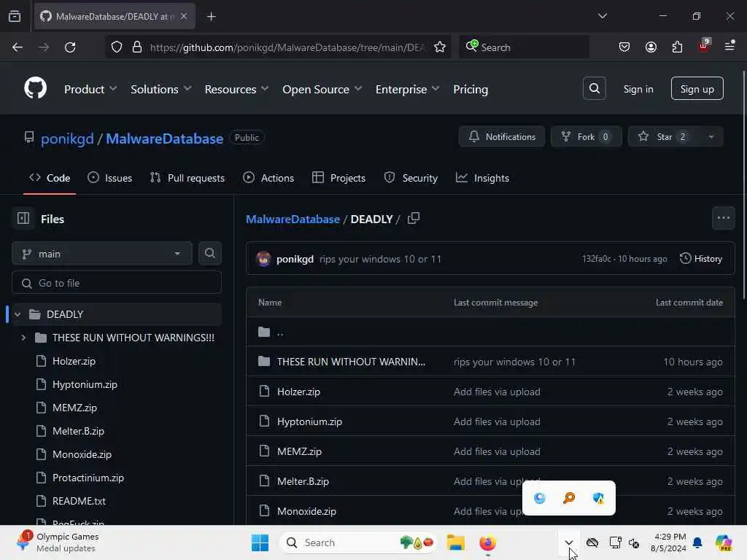Switch to the Projects tab
Screen dimensions: 747x560
click(x=338, y=178)
